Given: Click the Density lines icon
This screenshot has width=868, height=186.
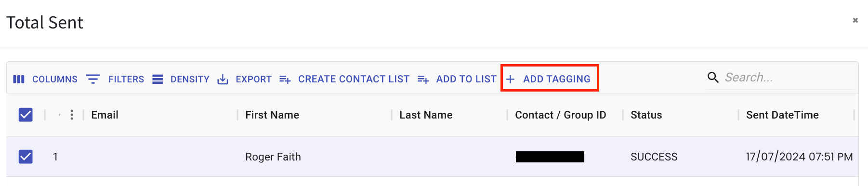Looking at the screenshot, I should pos(158,79).
